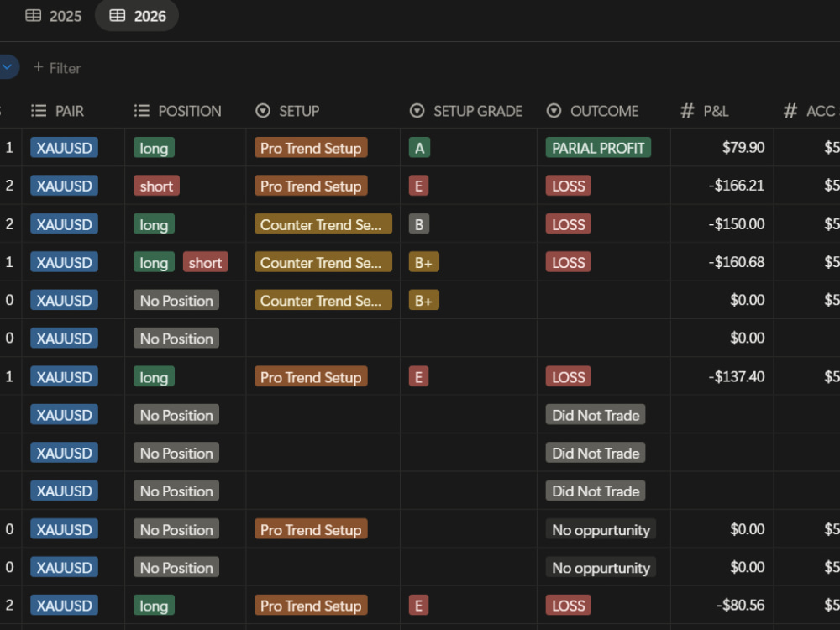Image resolution: width=840 pixels, height=630 pixels.
Task: Click the grade A tag
Action: click(419, 148)
